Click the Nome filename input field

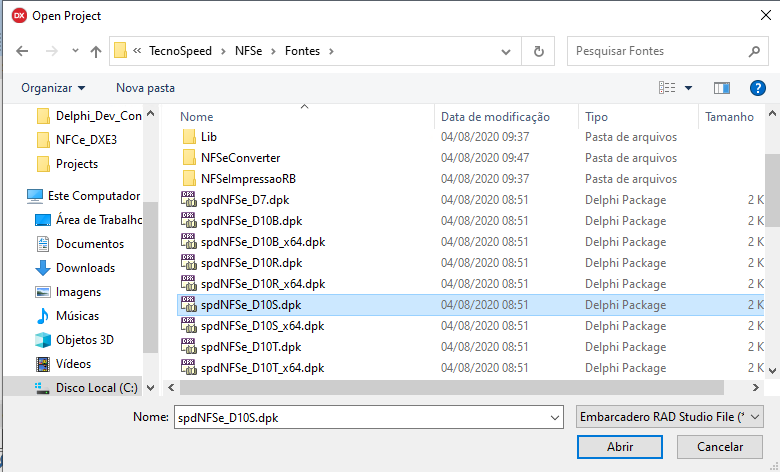tap(369, 417)
